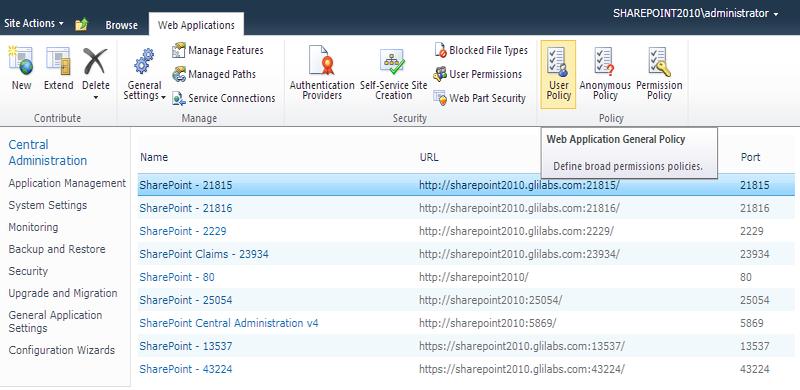Click the New web application icon
This screenshot has width=800, height=390.
coord(21,61)
